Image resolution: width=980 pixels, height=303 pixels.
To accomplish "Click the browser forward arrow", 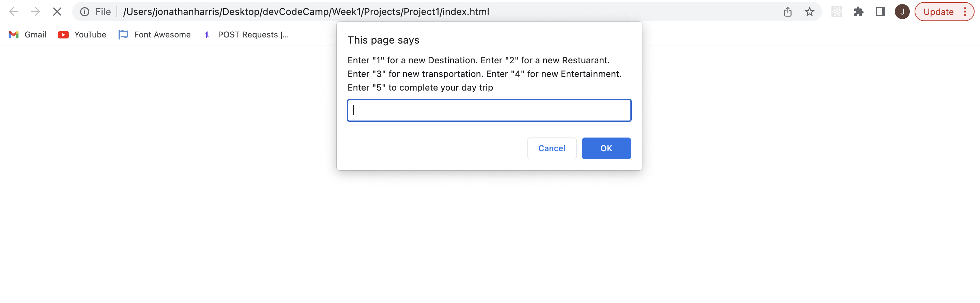I will [35, 12].
